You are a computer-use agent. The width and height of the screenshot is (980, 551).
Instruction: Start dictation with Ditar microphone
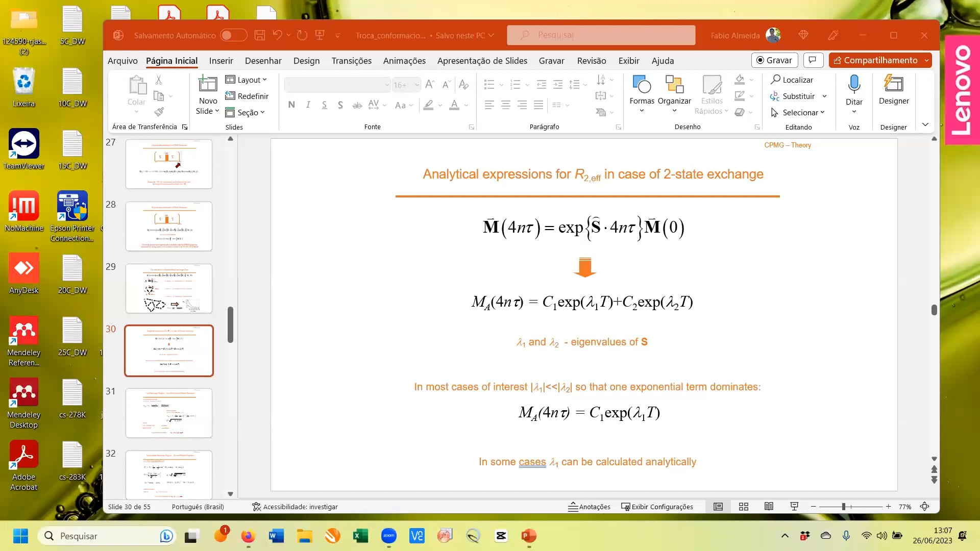854,84
